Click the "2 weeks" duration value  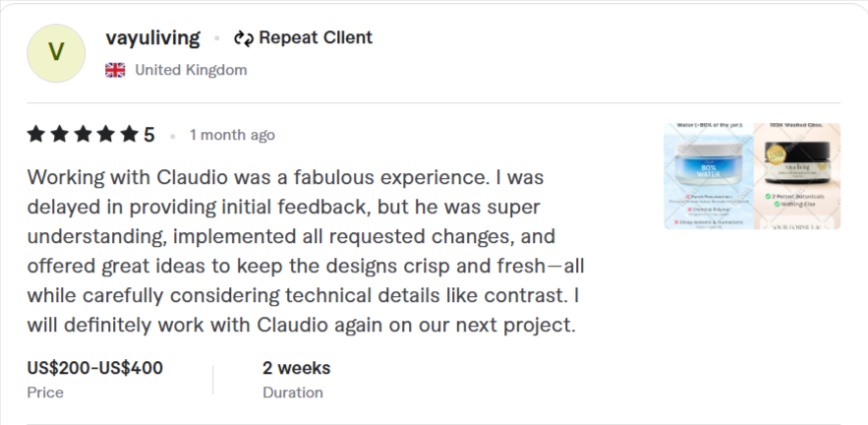tap(296, 369)
